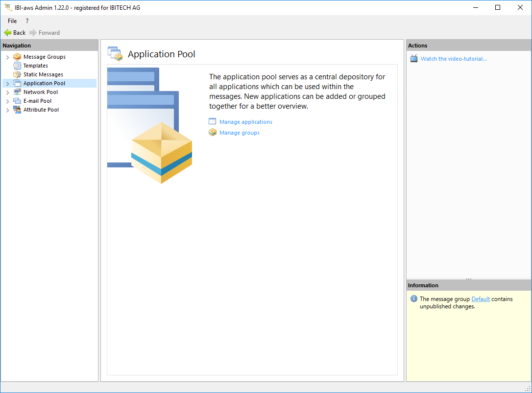
Task: Click the Network Pool icon
Action: [x=17, y=92]
